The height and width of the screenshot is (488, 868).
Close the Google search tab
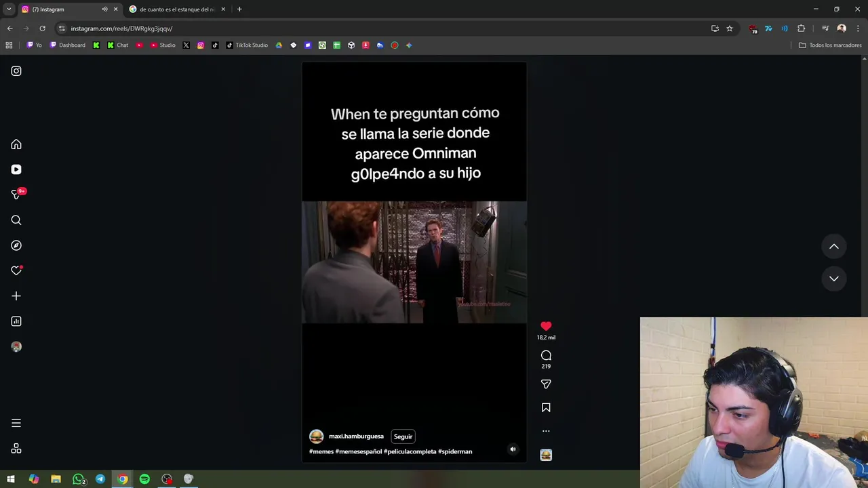tap(223, 9)
